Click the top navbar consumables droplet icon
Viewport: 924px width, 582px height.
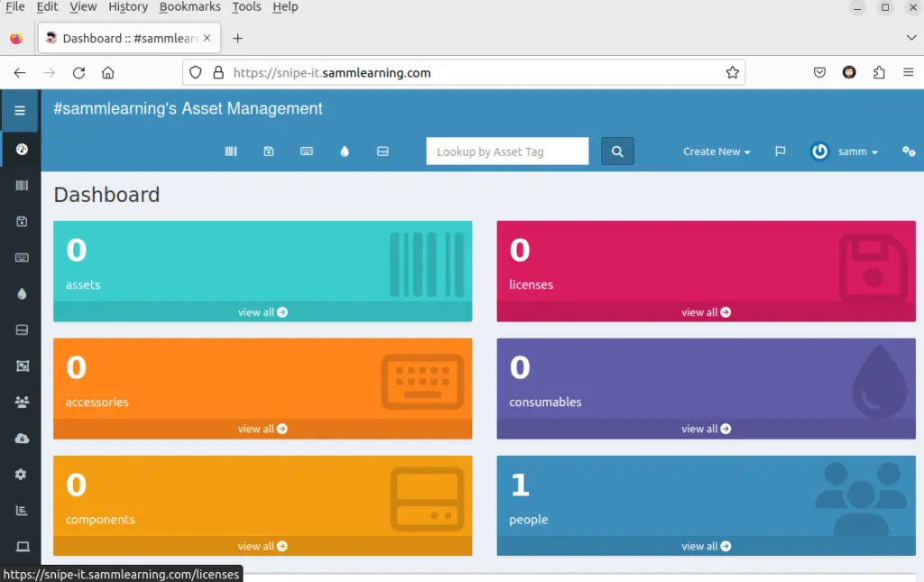[345, 152]
